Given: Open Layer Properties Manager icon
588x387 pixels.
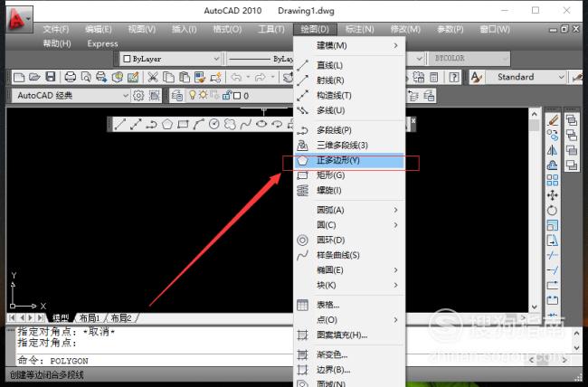Looking at the screenshot, I should pyautogui.click(x=176, y=96).
